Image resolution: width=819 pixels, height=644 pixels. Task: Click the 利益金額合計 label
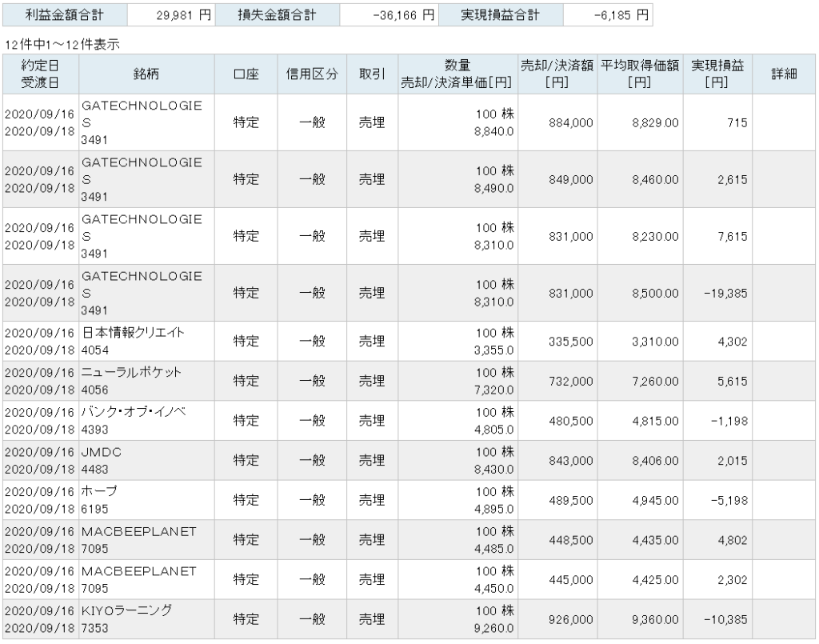point(65,15)
